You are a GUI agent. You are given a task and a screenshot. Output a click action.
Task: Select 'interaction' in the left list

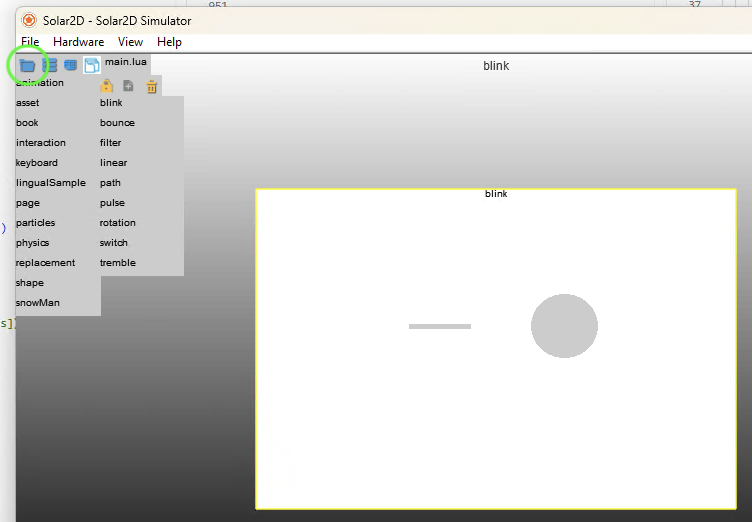click(41, 143)
